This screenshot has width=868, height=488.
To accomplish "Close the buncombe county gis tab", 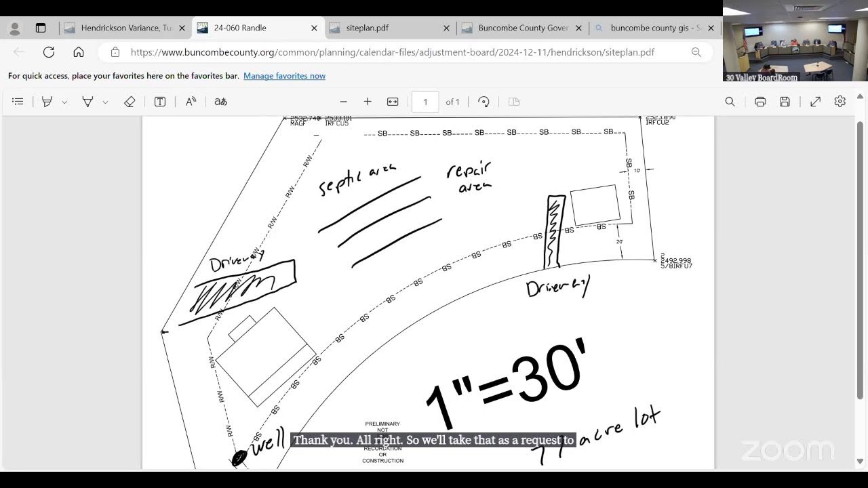I will [x=711, y=28].
